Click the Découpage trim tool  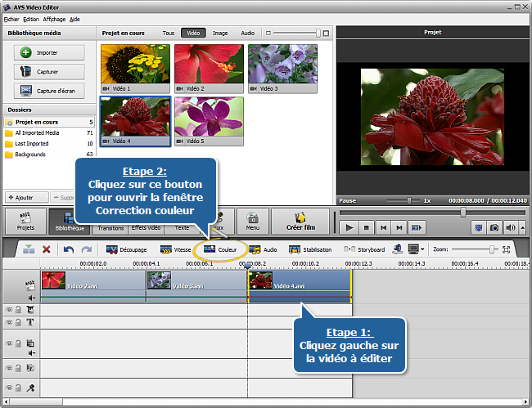coord(126,249)
